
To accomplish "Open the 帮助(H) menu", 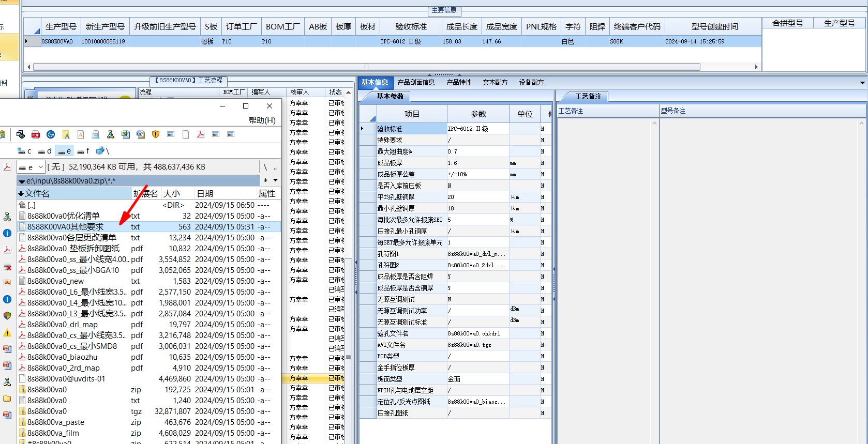I will click(x=262, y=120).
